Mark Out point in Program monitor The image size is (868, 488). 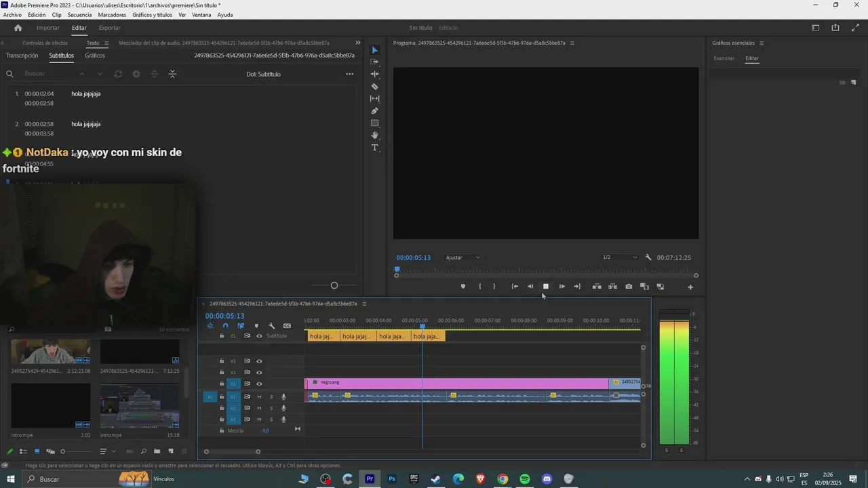click(494, 287)
